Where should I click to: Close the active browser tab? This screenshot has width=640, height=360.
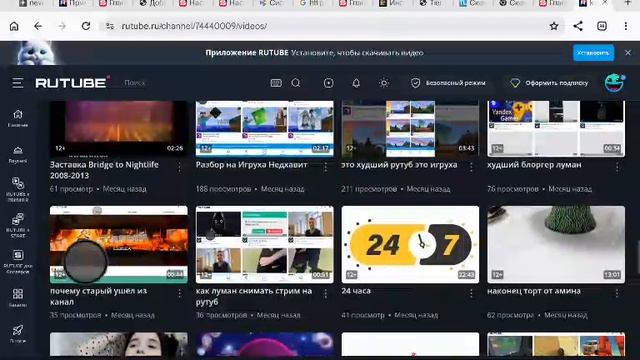(x=605, y=3)
